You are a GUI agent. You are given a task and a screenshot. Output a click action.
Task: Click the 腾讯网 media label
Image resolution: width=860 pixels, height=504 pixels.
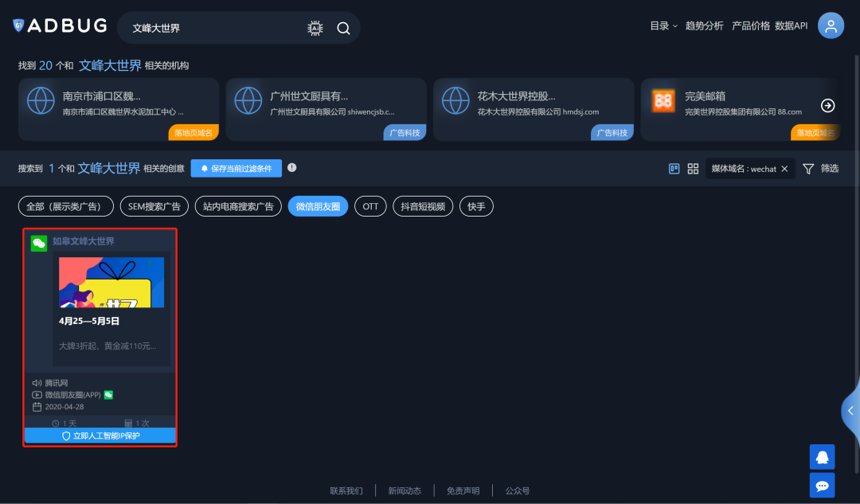point(57,383)
